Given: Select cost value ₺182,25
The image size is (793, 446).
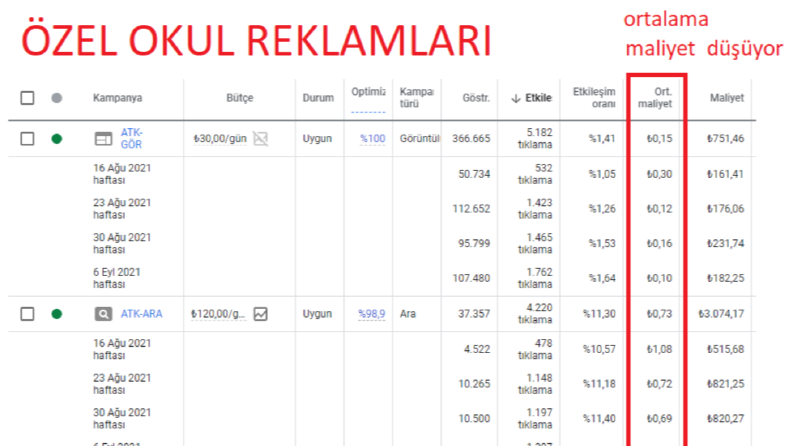Looking at the screenshot, I should pos(725,278).
